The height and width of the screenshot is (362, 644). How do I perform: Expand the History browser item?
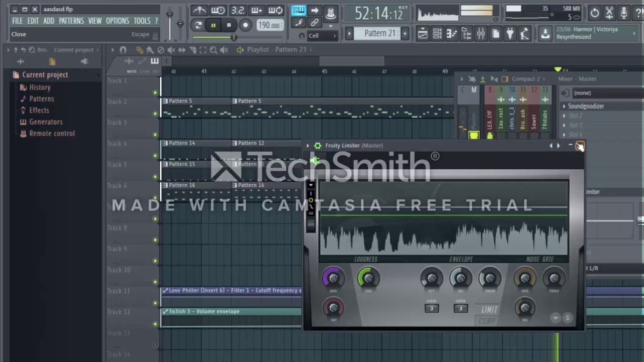point(35,87)
